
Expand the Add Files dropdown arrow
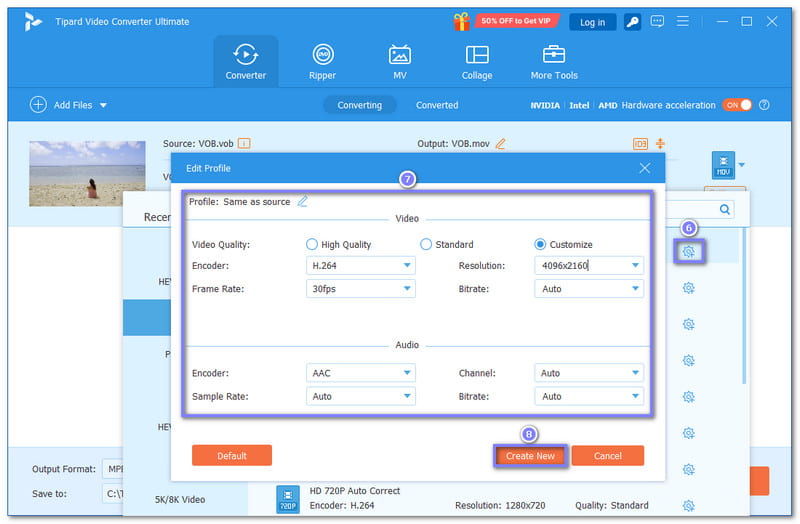click(x=103, y=105)
